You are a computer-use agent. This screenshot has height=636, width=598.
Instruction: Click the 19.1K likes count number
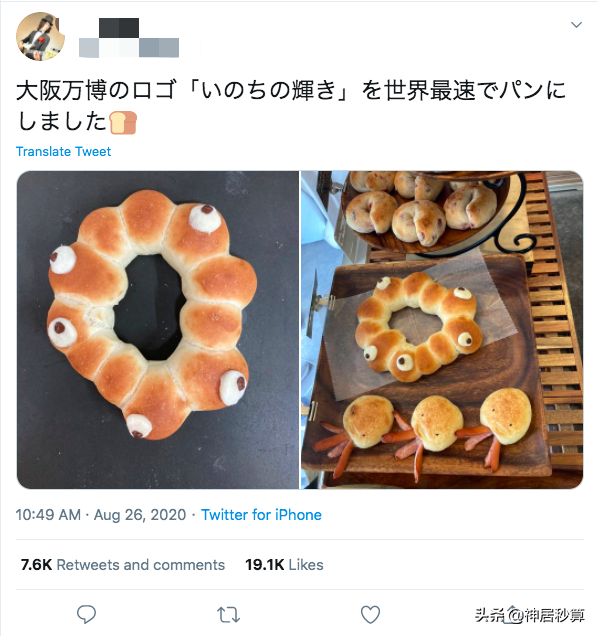pyautogui.click(x=265, y=565)
